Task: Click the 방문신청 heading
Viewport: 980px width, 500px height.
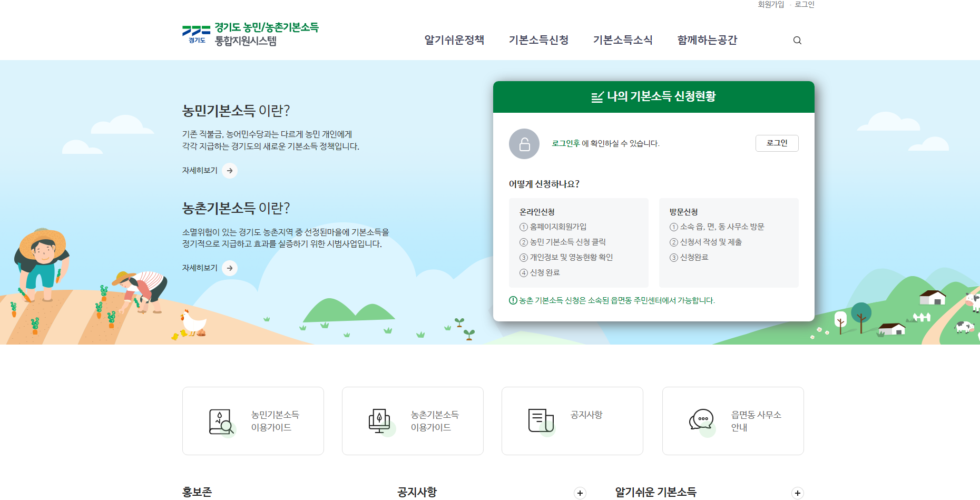Action: coord(684,212)
